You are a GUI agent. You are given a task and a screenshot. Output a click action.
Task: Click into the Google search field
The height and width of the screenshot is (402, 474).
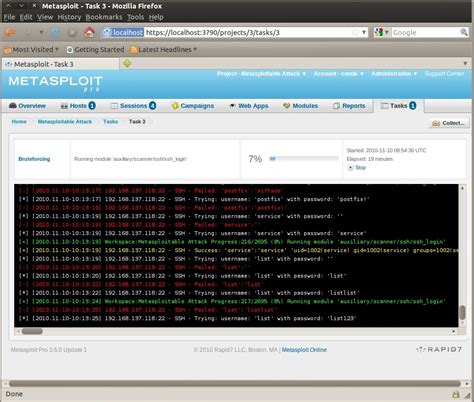click(x=426, y=32)
